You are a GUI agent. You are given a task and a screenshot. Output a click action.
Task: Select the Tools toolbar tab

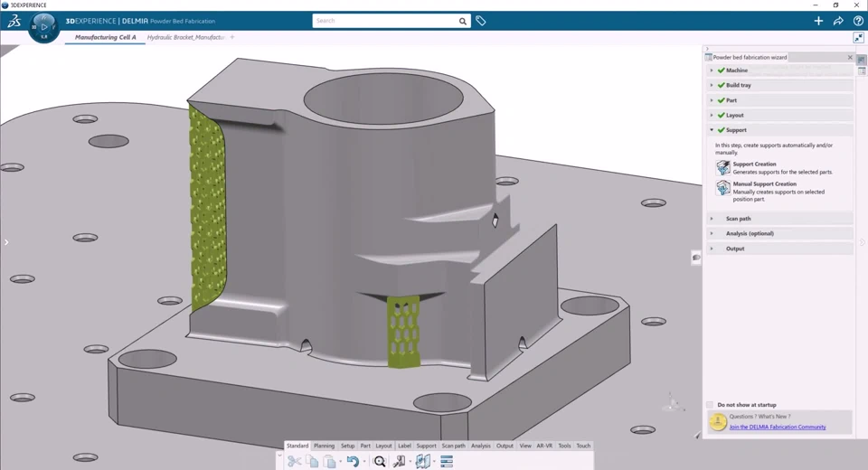click(564, 446)
